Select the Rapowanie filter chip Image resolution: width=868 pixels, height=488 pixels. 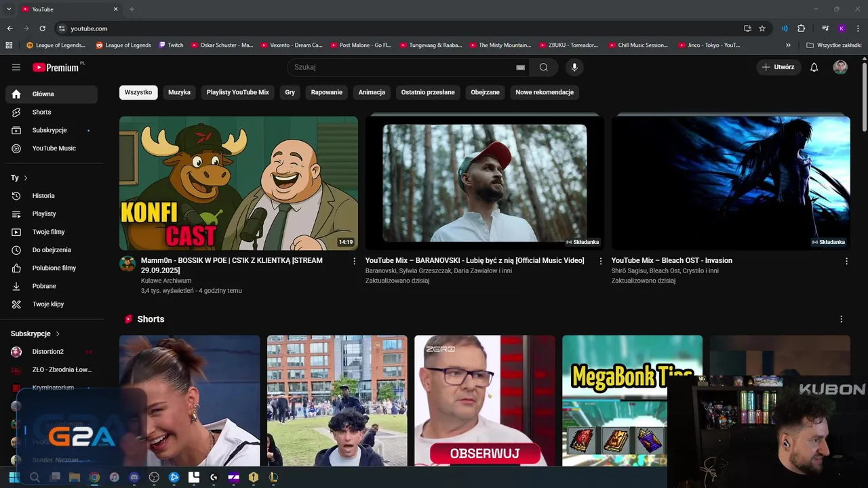point(327,92)
